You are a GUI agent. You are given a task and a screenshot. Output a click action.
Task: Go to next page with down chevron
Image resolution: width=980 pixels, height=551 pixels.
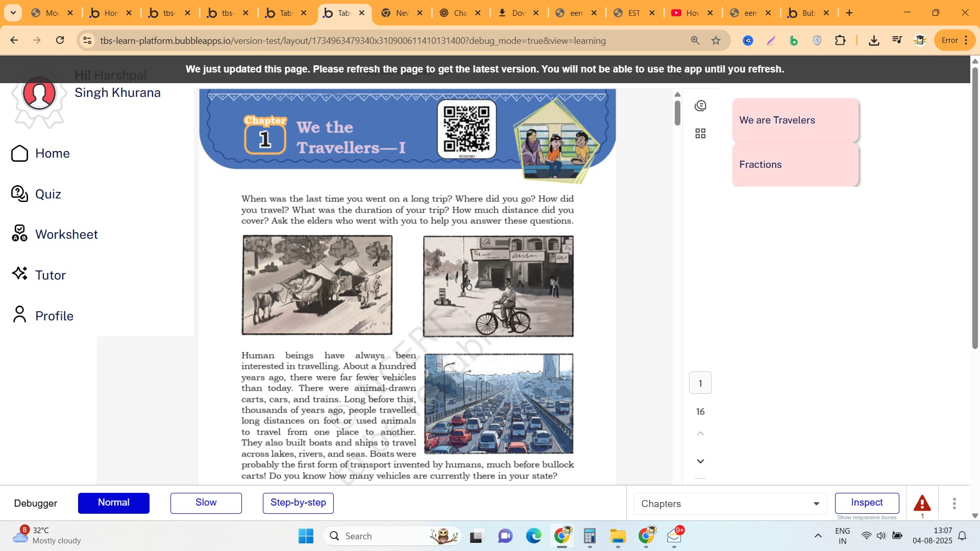tap(700, 461)
